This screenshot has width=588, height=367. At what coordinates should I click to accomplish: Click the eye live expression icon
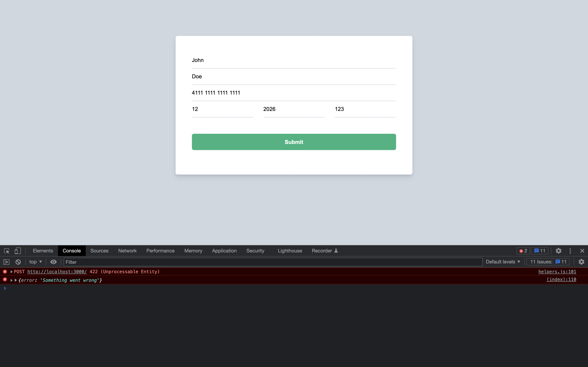click(x=53, y=262)
